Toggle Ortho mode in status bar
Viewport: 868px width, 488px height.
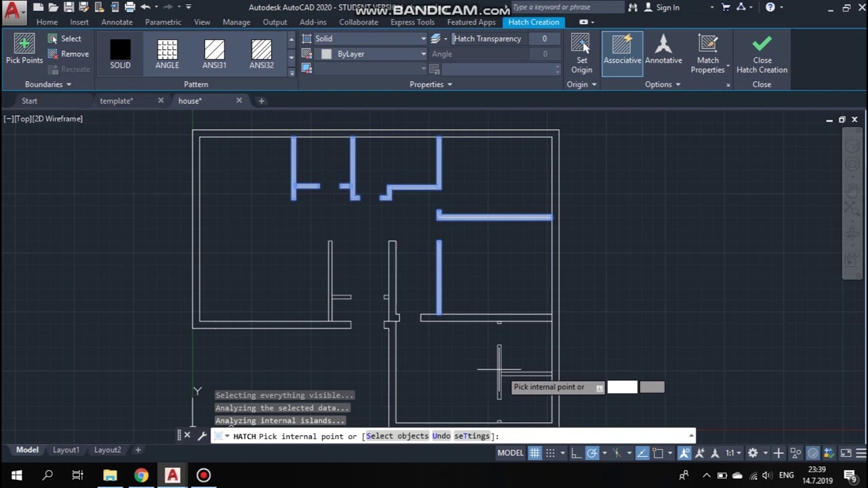pyautogui.click(x=576, y=453)
